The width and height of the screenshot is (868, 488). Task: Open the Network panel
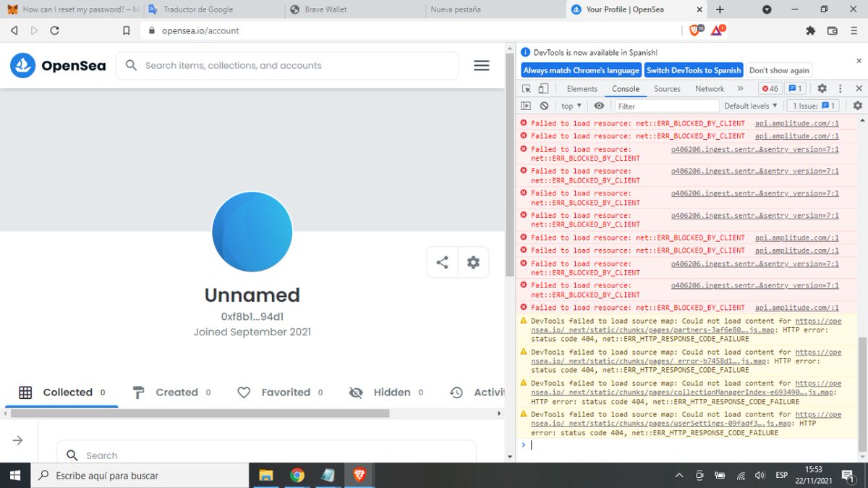[x=710, y=88]
